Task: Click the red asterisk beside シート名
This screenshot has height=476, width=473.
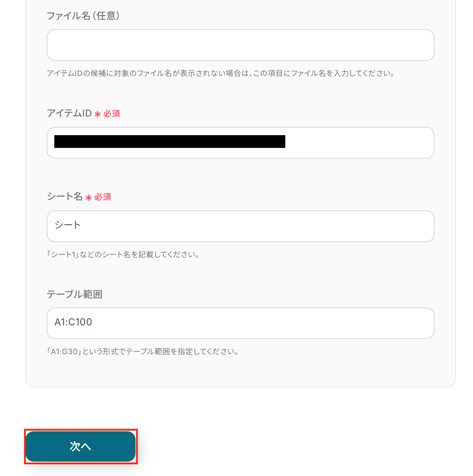Action: tap(89, 198)
